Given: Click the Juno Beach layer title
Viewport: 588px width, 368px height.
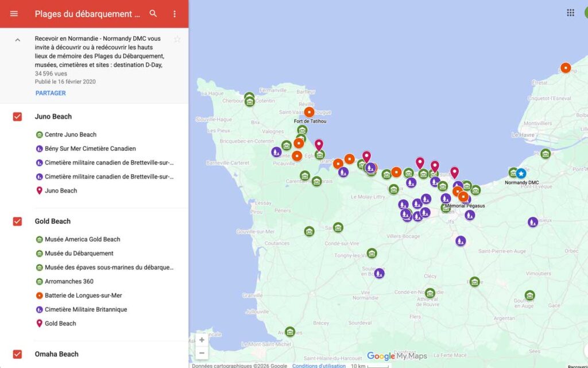Looking at the screenshot, I should pyautogui.click(x=53, y=116).
